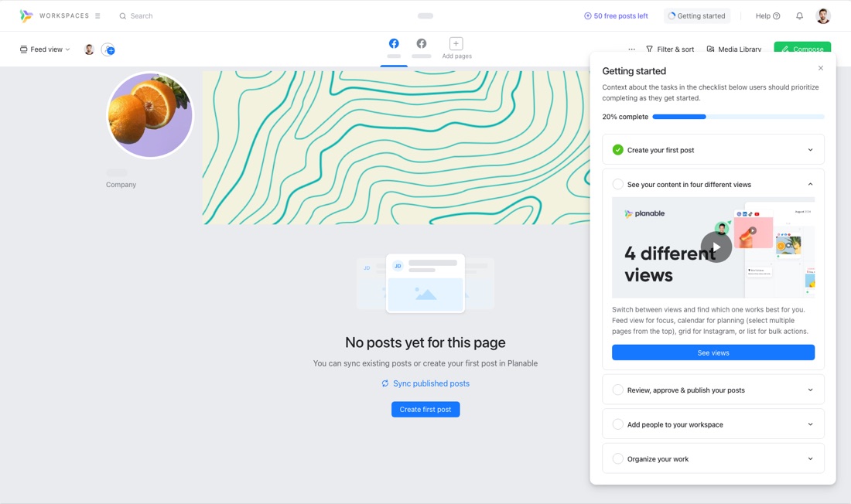The width and height of the screenshot is (851, 504).
Task: Click the See views button
Action: pyautogui.click(x=713, y=352)
